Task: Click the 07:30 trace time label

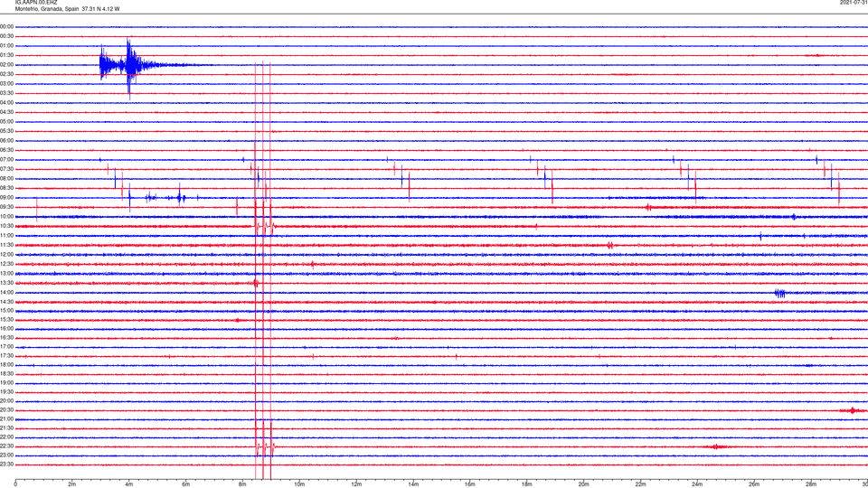Action: [6, 169]
